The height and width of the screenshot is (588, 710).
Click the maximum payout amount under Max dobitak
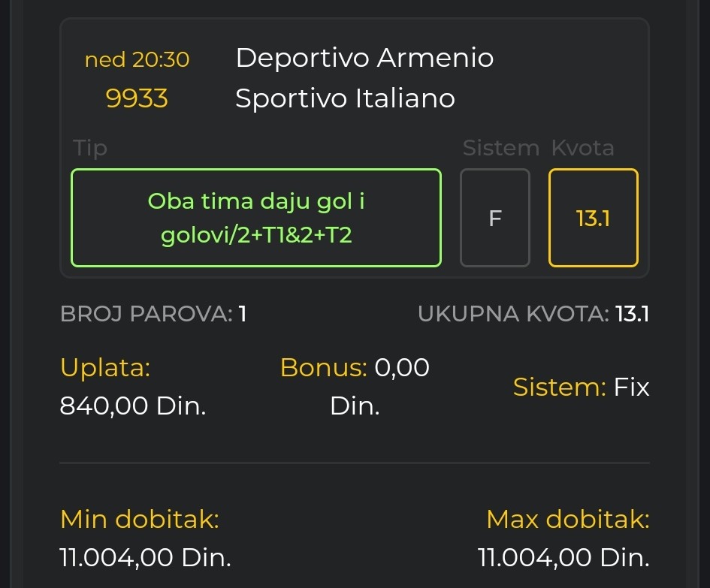click(563, 558)
